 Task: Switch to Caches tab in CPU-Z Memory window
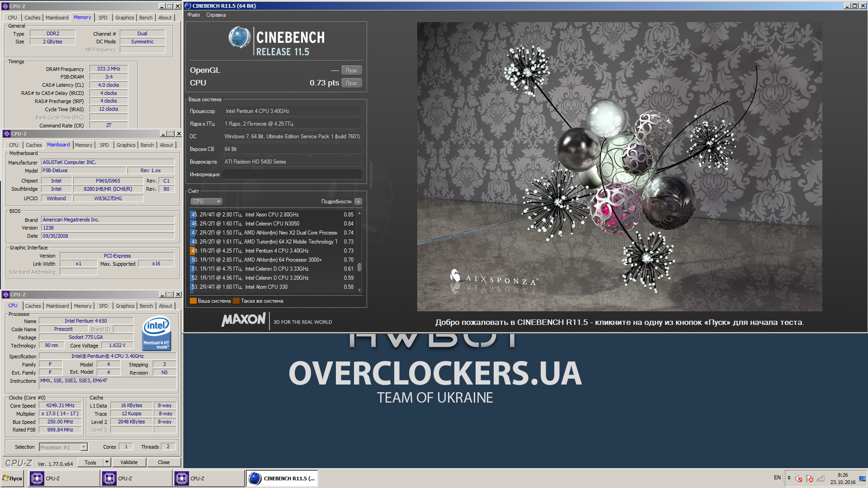(x=32, y=18)
